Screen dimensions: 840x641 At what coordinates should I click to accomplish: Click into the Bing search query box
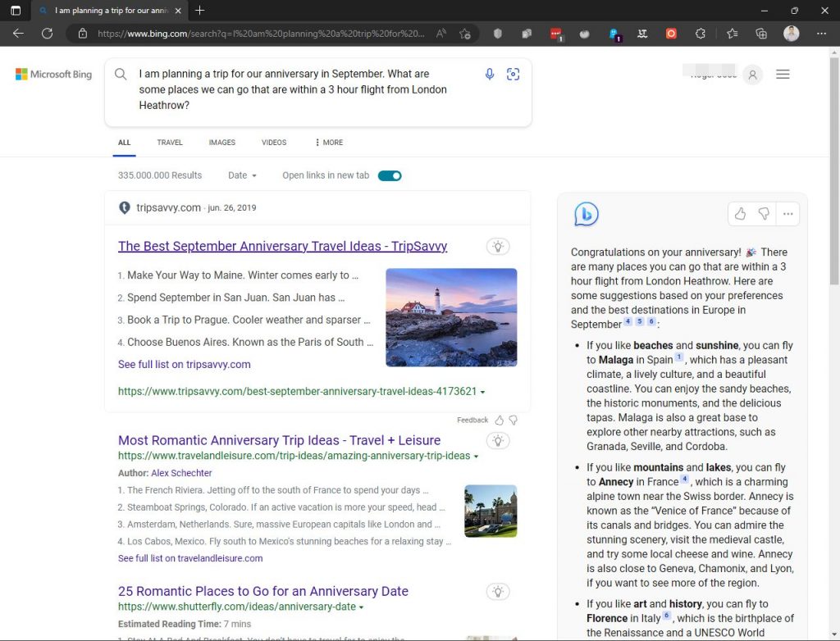(292, 89)
